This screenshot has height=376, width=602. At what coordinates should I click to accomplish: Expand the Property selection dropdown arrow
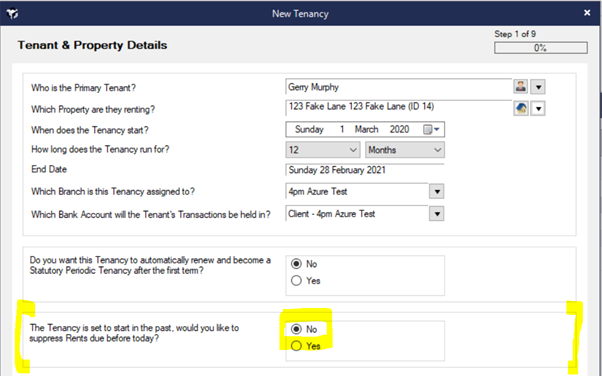point(538,109)
